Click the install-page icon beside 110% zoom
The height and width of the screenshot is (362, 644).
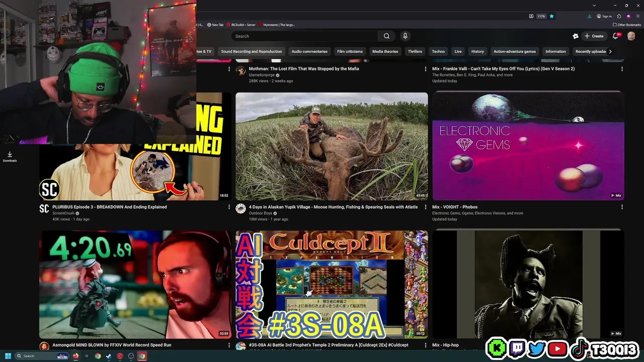pos(531,16)
